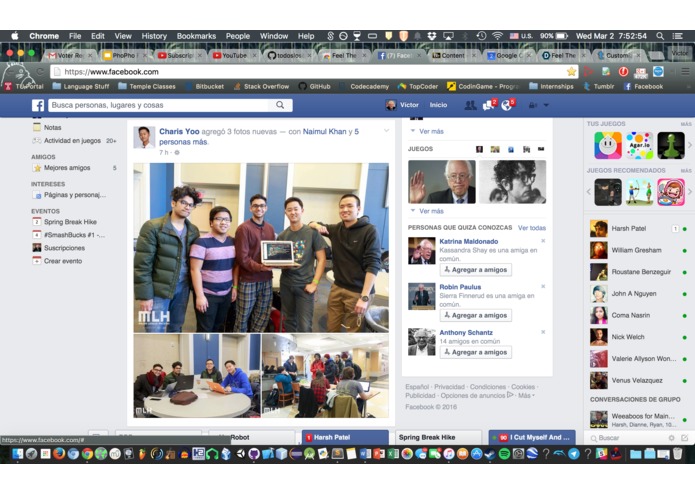Open Facebook messages icon with badge

[x=489, y=105]
